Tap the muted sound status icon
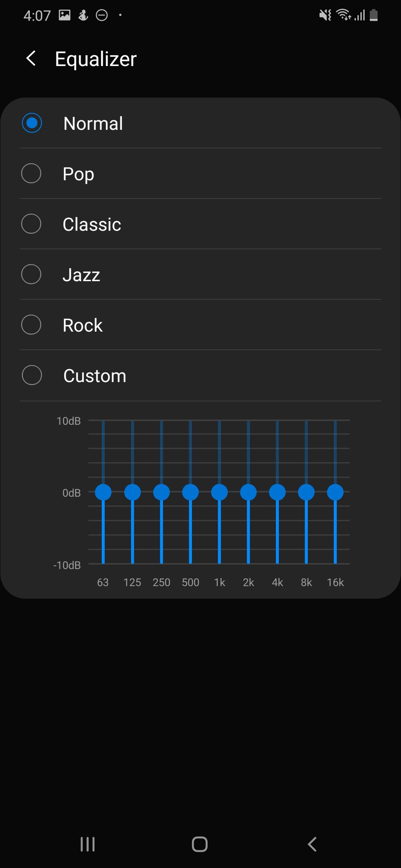Viewport: 401px width, 868px height. (x=325, y=15)
